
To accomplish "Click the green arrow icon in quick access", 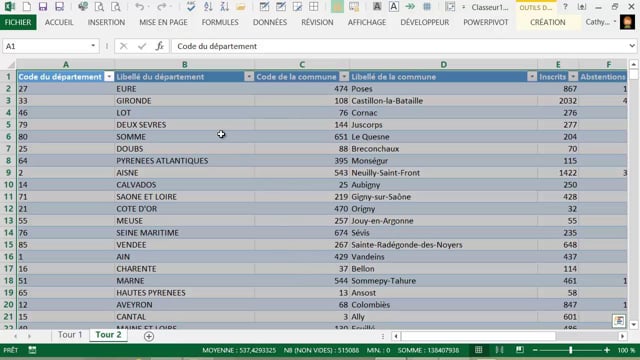I will [x=410, y=7].
